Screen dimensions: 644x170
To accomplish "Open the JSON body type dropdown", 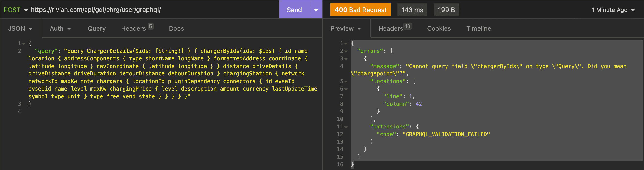I will pos(21,28).
